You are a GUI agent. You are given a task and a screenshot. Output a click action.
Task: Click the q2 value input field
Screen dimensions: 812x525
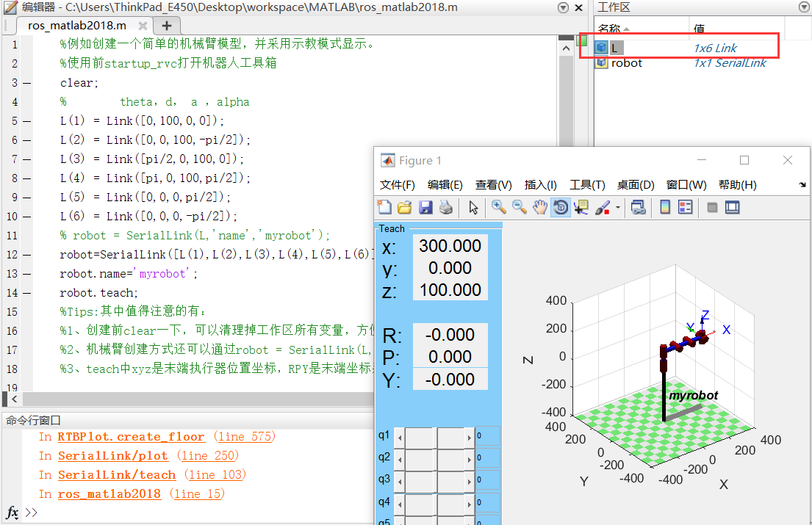(x=487, y=457)
